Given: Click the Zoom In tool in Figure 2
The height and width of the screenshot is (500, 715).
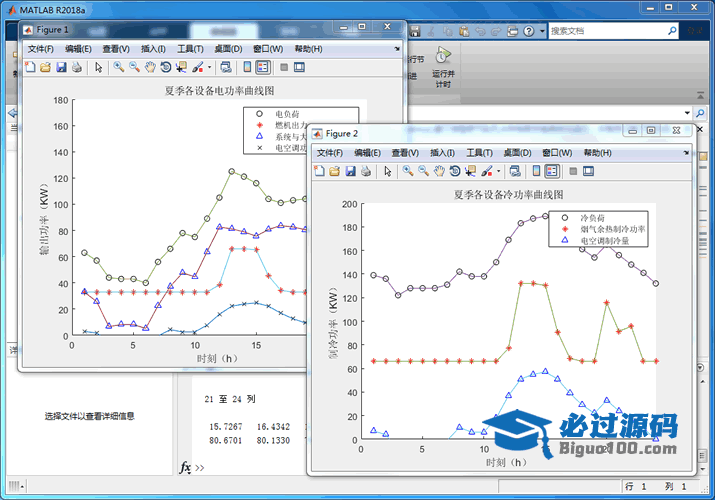Looking at the screenshot, I should tap(408, 171).
